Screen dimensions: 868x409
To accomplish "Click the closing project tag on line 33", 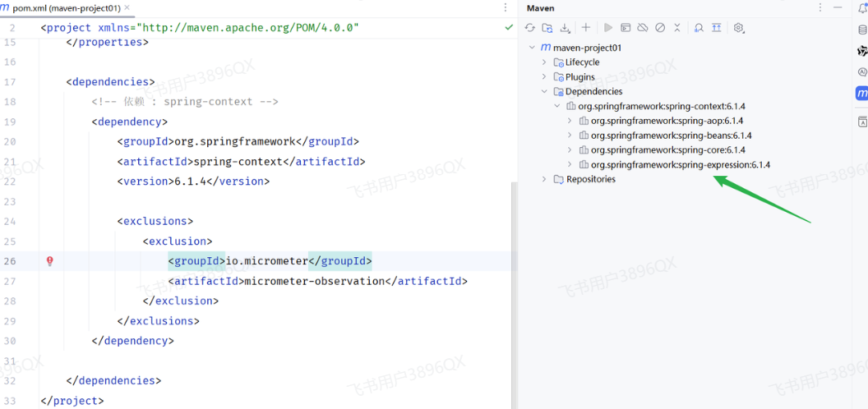I will [x=72, y=401].
